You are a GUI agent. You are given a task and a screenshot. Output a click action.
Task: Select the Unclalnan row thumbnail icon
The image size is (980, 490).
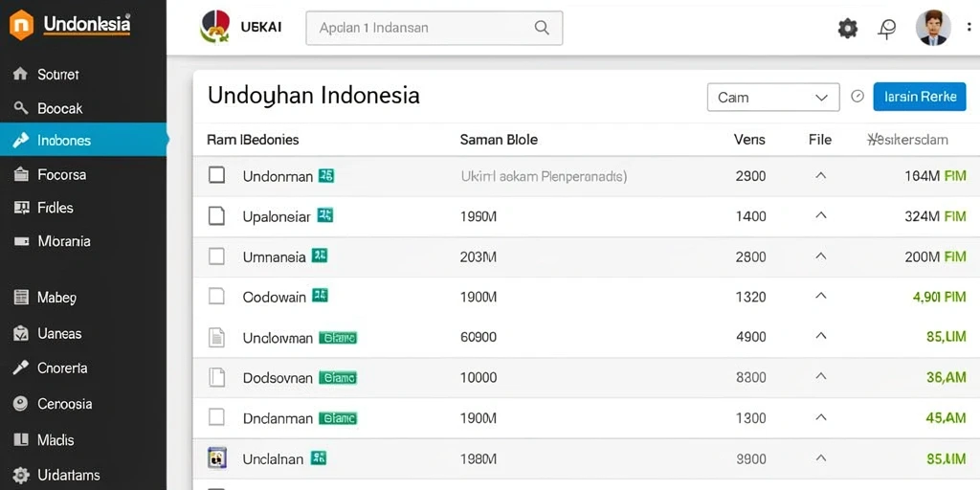click(216, 458)
